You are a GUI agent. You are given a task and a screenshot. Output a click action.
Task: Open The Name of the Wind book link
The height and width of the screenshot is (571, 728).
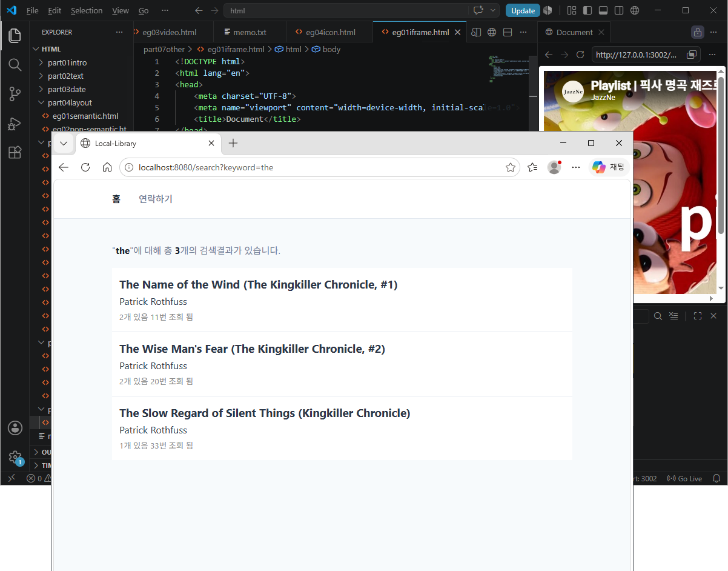point(259,285)
